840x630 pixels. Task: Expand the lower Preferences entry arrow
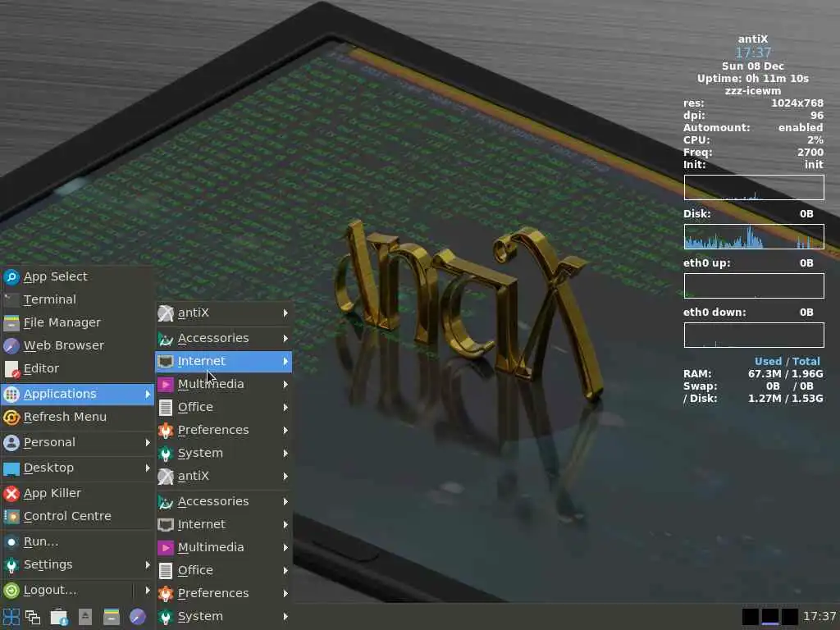[x=285, y=594]
